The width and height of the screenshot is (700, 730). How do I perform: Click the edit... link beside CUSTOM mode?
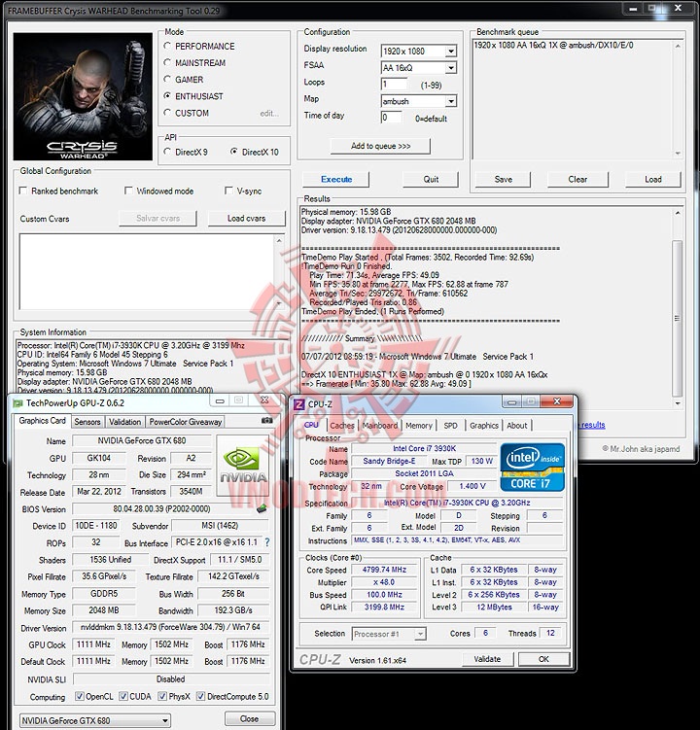(x=269, y=113)
